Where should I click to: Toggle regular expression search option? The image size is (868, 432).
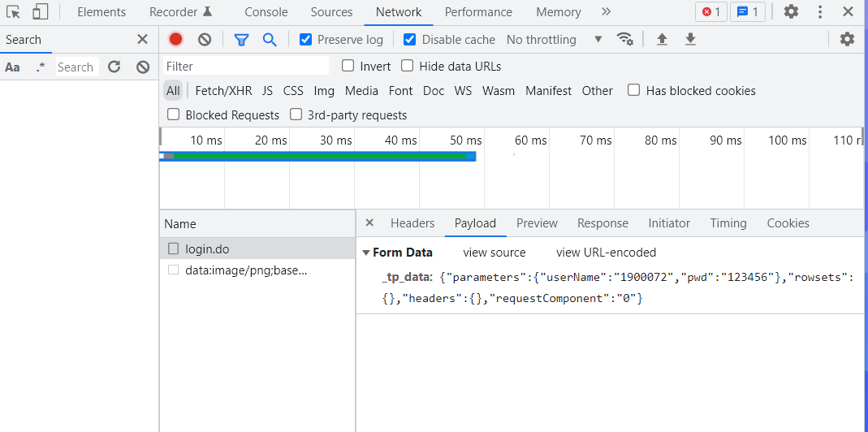(41, 67)
